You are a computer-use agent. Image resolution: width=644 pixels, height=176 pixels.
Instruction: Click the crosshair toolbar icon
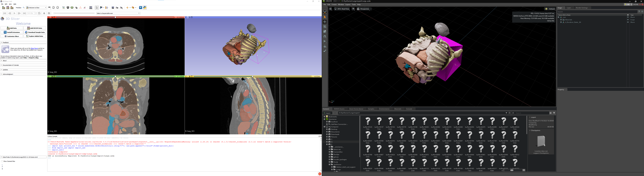(127, 8)
